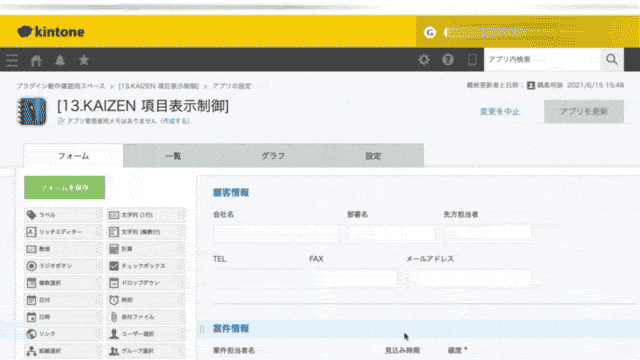Click the notebook app icon beside the title
Image resolution: width=640 pixels, height=360 pixels.
31,111
